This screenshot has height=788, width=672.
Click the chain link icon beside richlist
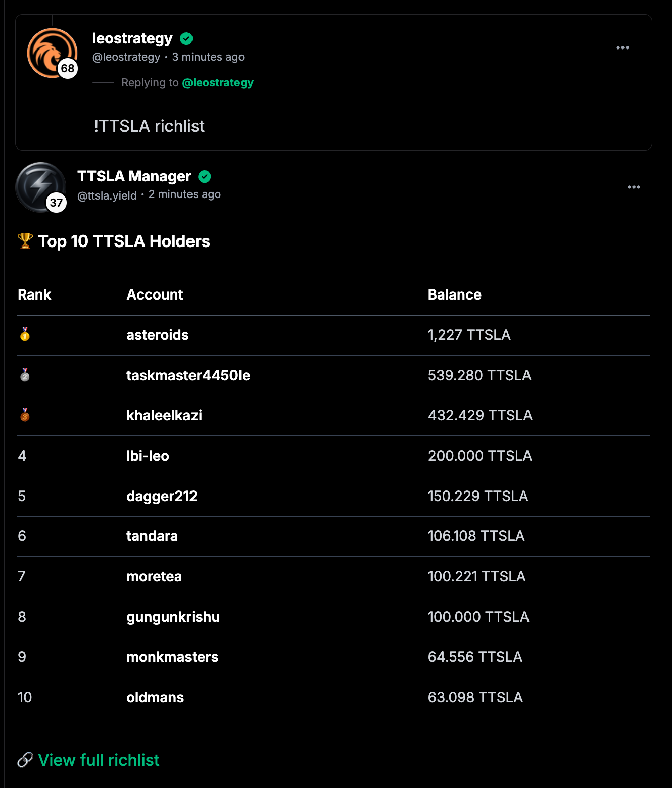[x=25, y=760]
